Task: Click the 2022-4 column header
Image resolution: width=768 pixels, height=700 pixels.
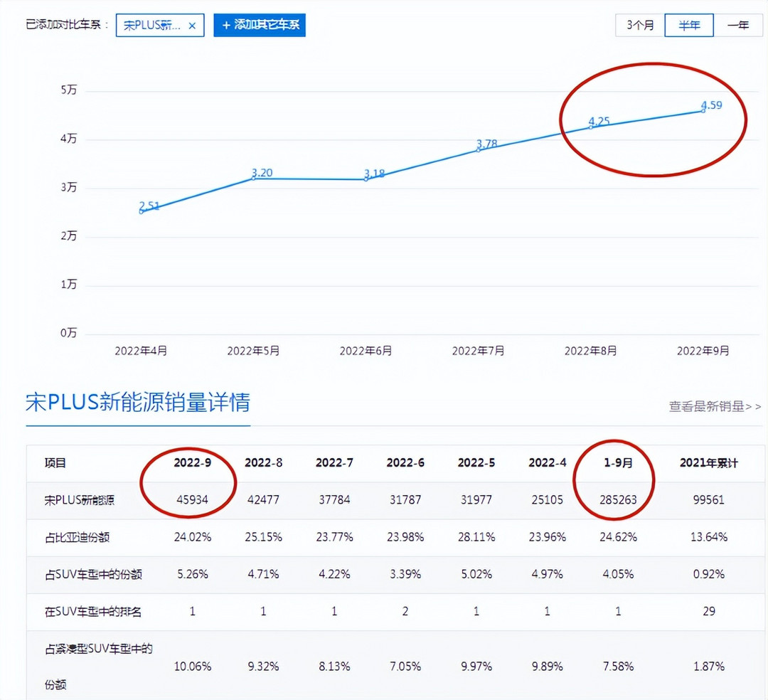Action: (547, 463)
